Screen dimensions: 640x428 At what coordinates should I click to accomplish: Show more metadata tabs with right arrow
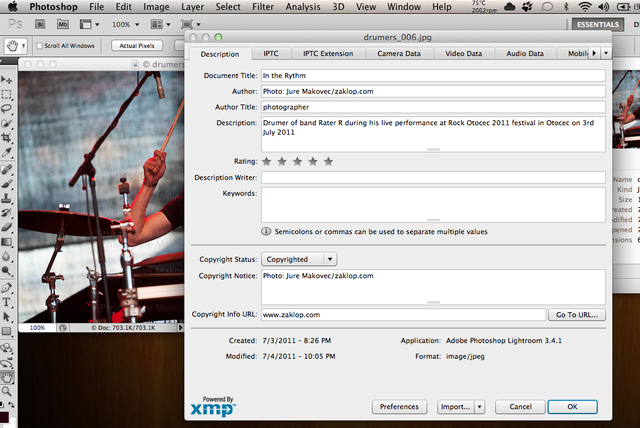(x=594, y=53)
